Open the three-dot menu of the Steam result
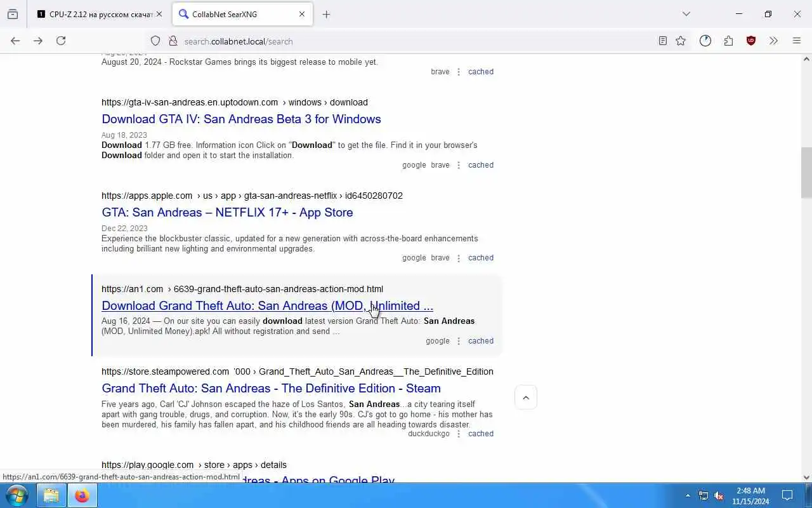The image size is (812, 508). pyautogui.click(x=459, y=434)
